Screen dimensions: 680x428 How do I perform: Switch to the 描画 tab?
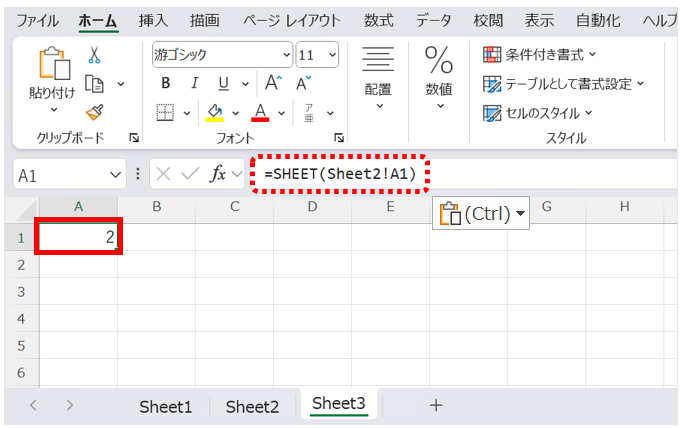coord(204,20)
